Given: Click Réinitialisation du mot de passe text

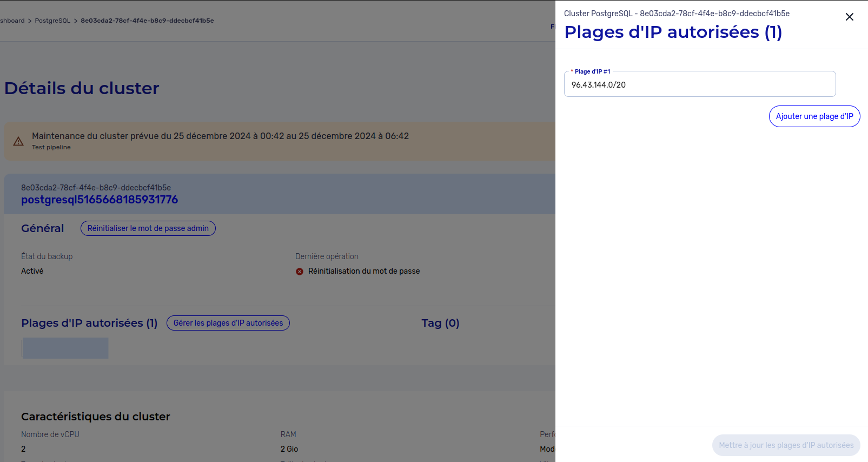Looking at the screenshot, I should [364, 271].
